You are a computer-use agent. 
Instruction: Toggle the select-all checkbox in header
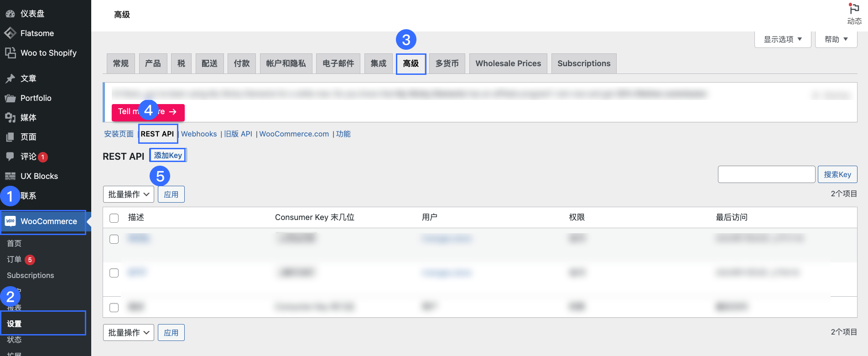pyautogui.click(x=114, y=218)
